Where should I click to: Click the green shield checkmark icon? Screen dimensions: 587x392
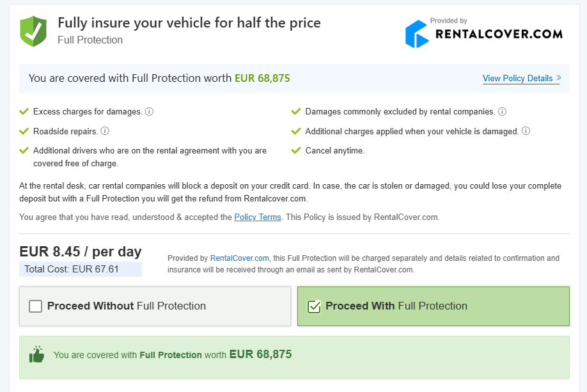33,31
